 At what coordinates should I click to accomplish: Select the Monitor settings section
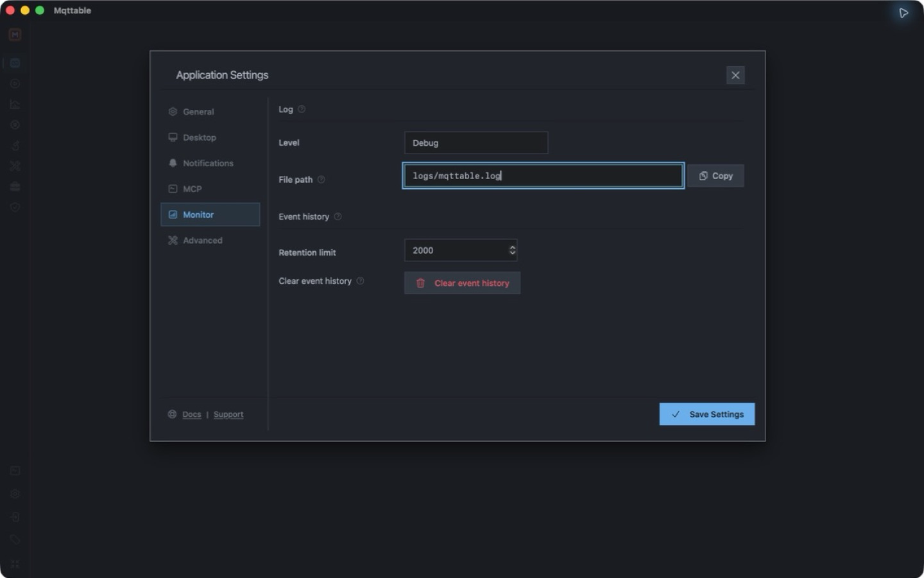coord(210,215)
